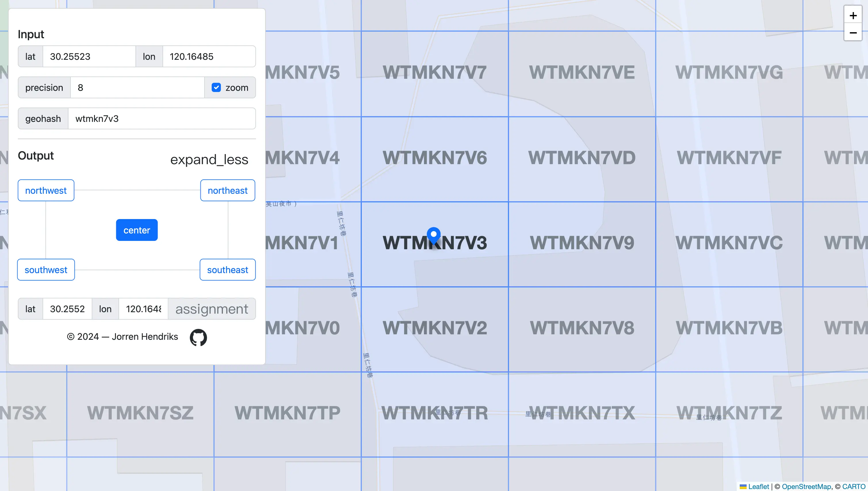Select the northeast corner button

[x=228, y=191]
